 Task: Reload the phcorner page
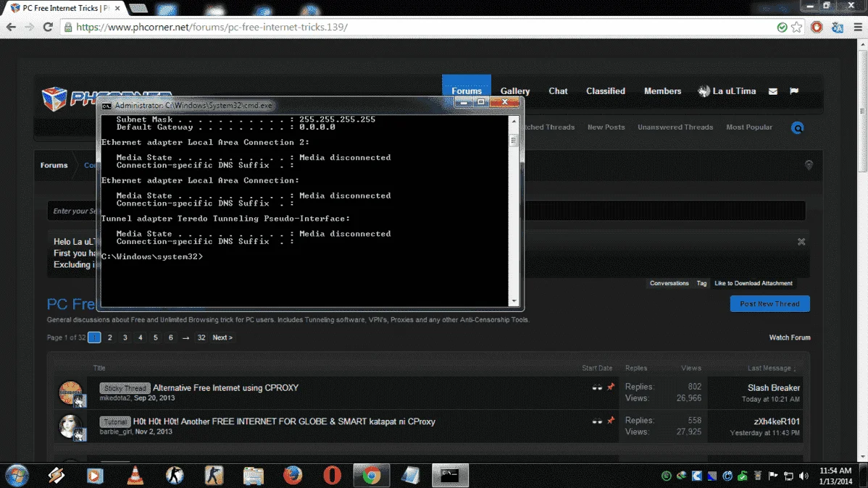coord(48,27)
